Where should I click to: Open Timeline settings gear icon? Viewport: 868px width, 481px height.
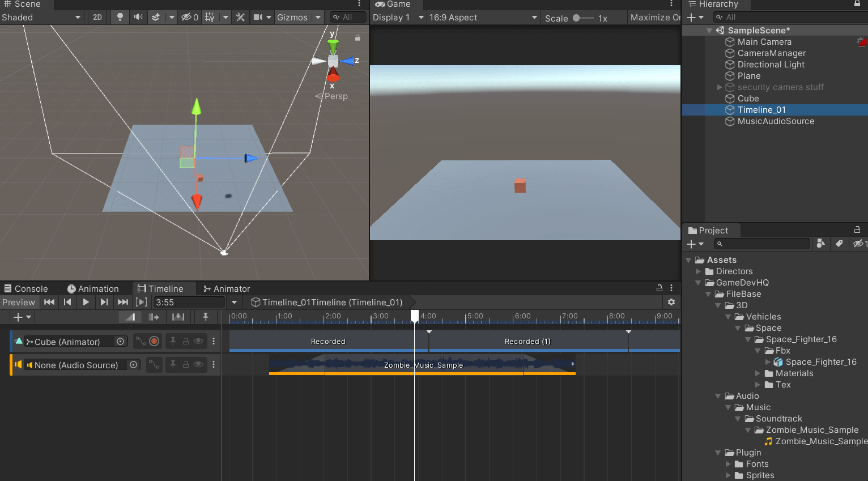[x=671, y=302]
